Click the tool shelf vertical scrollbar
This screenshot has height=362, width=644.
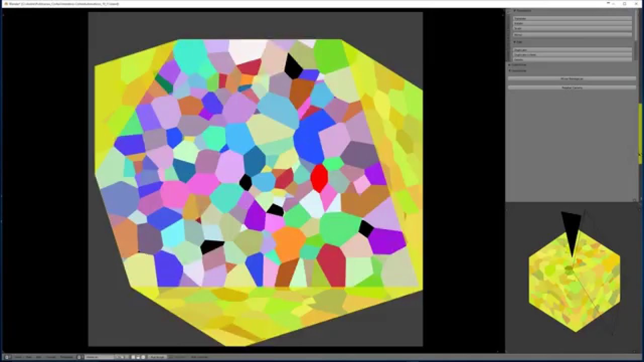pyautogui.click(x=635, y=35)
